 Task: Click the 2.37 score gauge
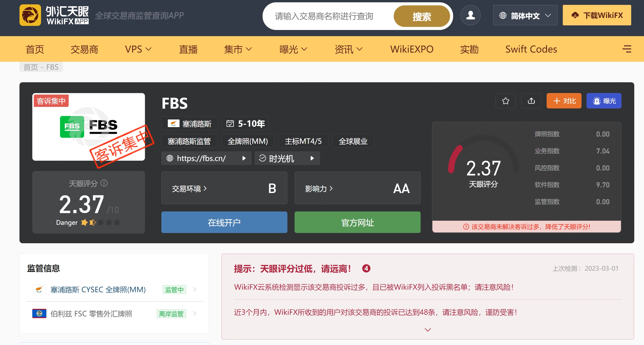point(483,162)
